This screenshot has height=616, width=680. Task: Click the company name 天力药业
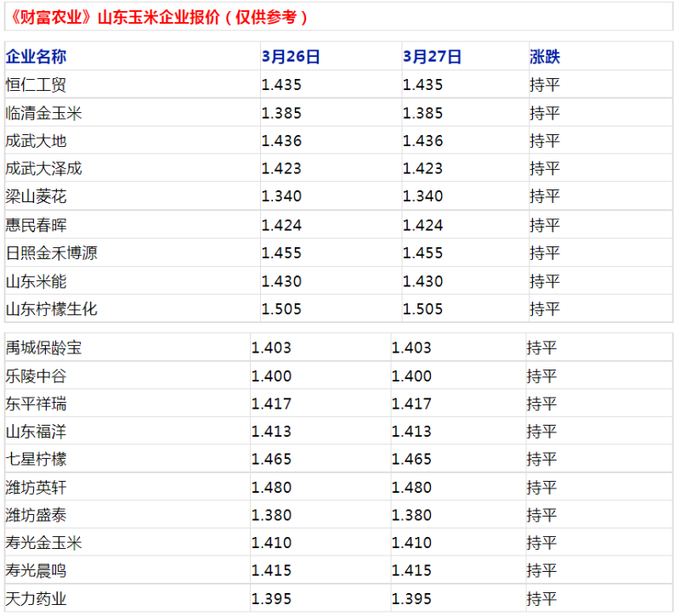36,599
